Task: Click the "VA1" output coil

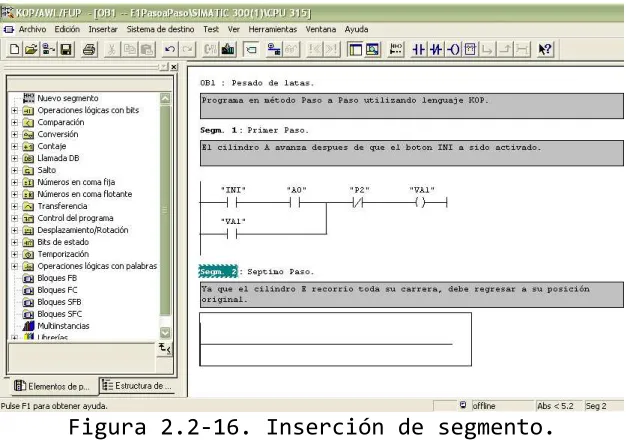Action: pyautogui.click(x=420, y=202)
